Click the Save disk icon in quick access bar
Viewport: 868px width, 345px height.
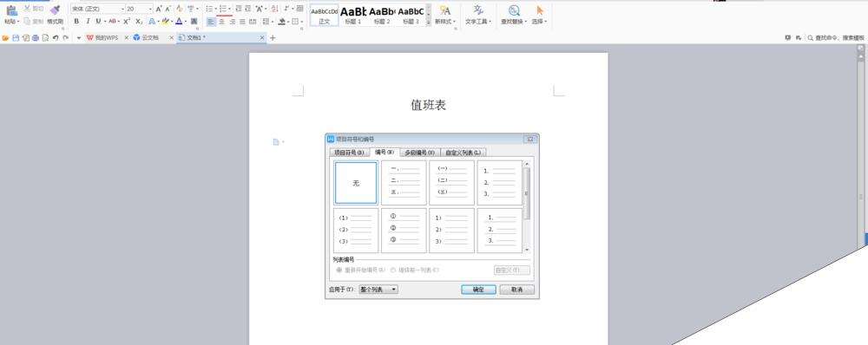pos(16,37)
